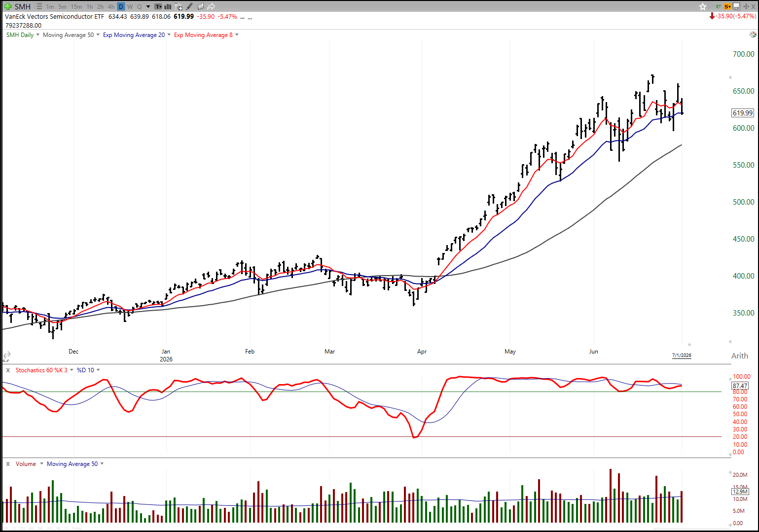The height and width of the screenshot is (532, 759).
Task: Choose the 2h timeframe
Action: pyautogui.click(x=100, y=7)
